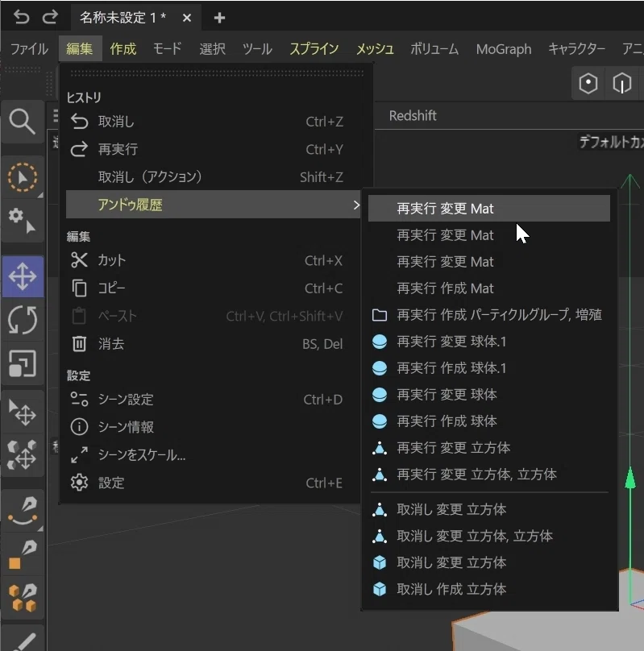Image resolution: width=644 pixels, height=651 pixels.
Task: Select 再実行 変更 球体.1 history entry
Action: pyautogui.click(x=489, y=342)
